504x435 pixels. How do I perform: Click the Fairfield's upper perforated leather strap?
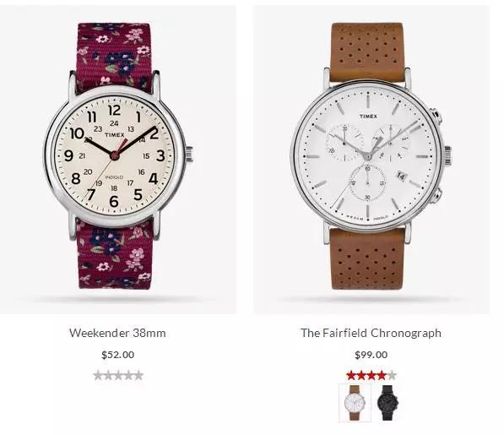(367, 52)
